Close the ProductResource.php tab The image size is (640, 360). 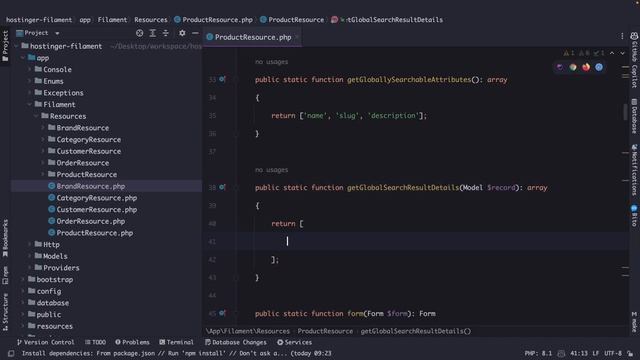click(297, 37)
